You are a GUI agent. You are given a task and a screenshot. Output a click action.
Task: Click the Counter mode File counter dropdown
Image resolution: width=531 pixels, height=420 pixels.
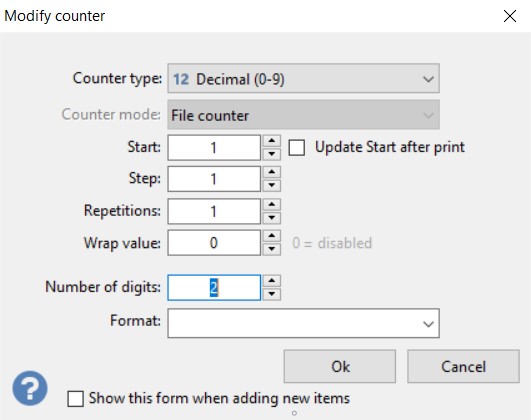point(303,114)
